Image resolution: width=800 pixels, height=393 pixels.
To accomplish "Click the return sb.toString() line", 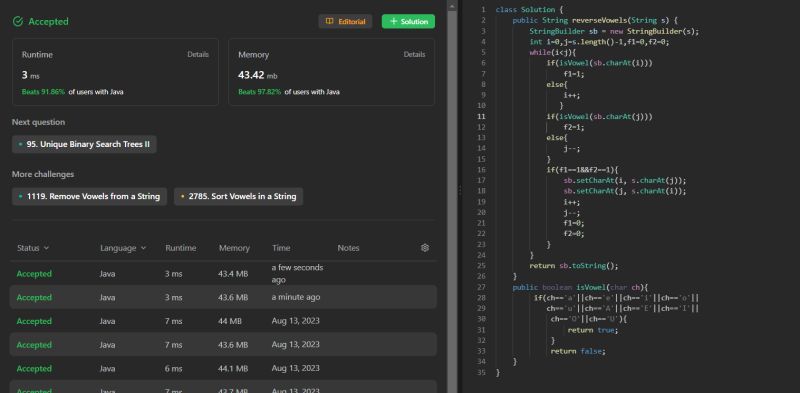I will 574,265.
